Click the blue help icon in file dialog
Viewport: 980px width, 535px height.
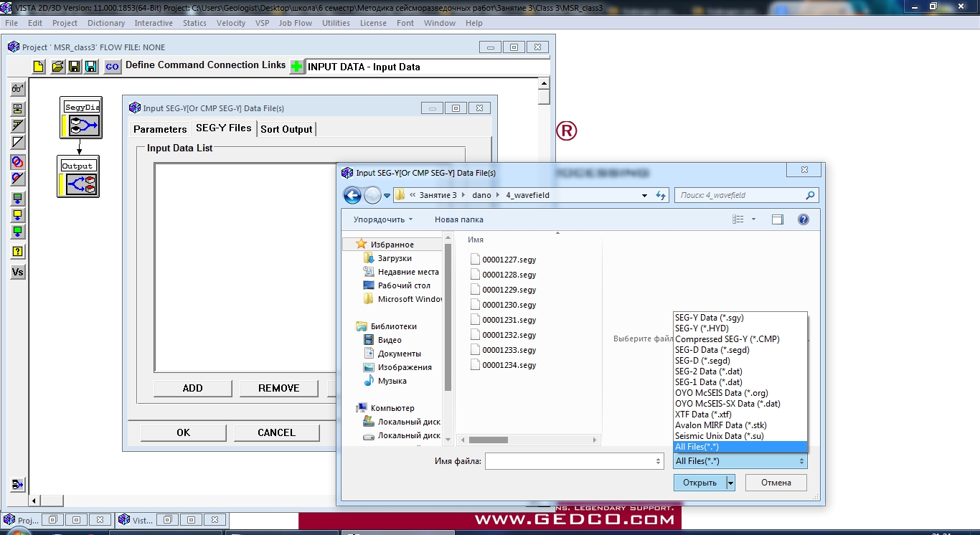804,219
